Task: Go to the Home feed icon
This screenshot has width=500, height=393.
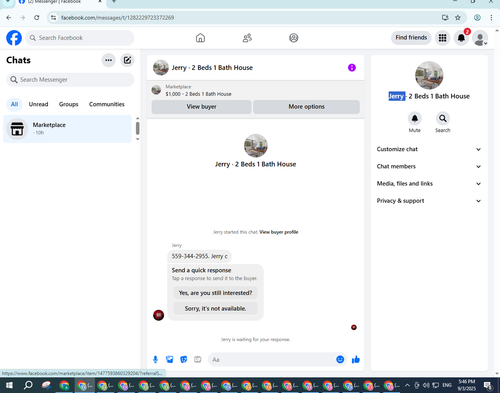Action: coord(200,38)
